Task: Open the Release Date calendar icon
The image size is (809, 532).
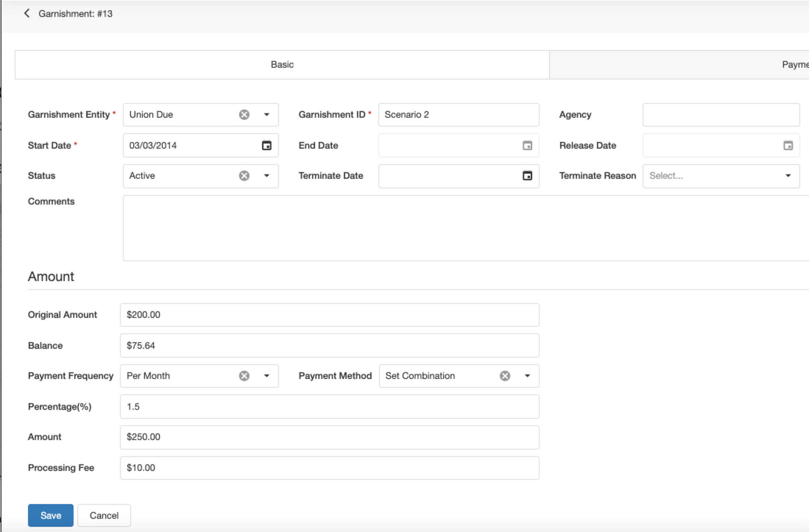Action: pos(788,145)
